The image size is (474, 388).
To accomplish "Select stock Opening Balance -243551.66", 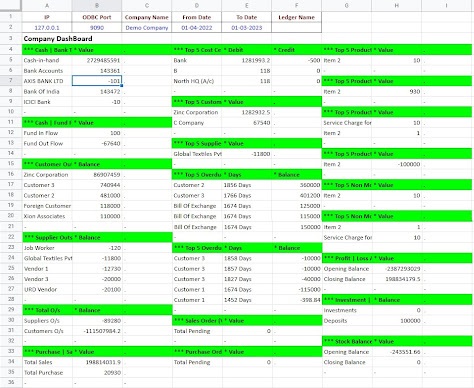I will 397,352.
